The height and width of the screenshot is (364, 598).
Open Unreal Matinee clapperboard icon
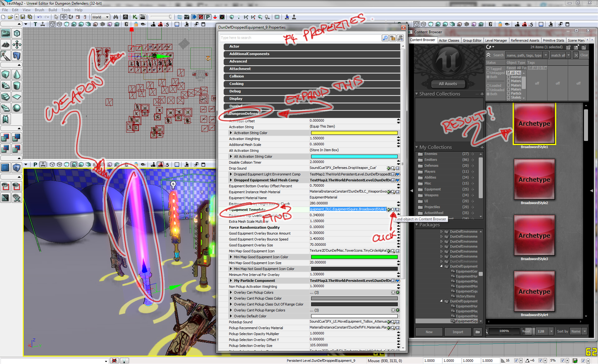[x=143, y=17]
